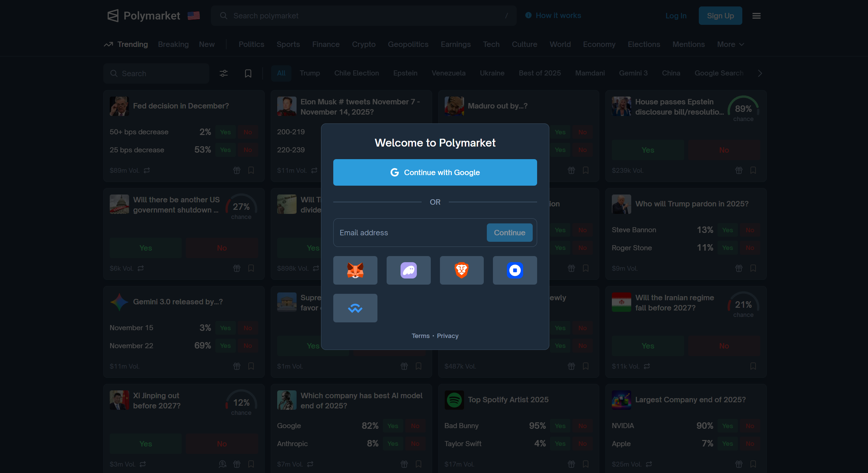Open the hamburger menu
The image size is (868, 473).
pyautogui.click(x=756, y=16)
